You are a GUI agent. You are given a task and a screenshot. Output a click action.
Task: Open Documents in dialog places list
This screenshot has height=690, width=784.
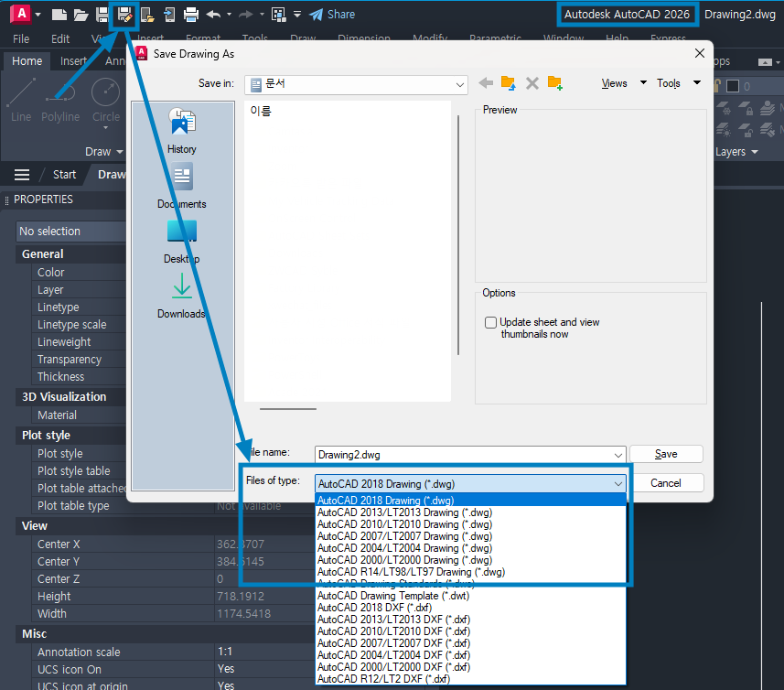[x=182, y=186]
